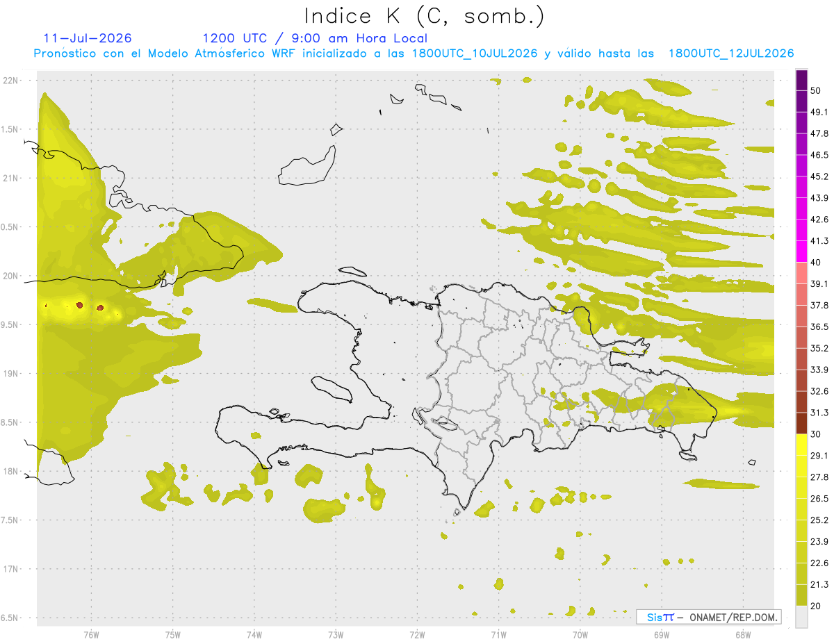The height and width of the screenshot is (644, 834).
Task: Click the left red K-index hotspot west of 76W
Action: [79, 305]
